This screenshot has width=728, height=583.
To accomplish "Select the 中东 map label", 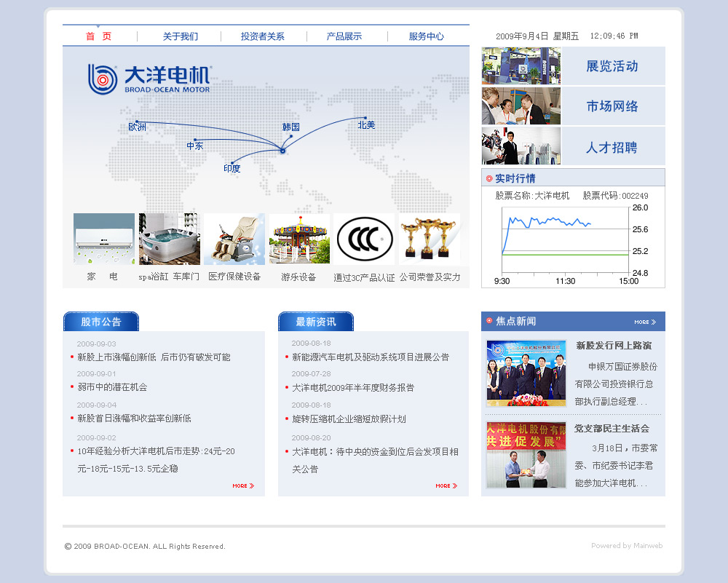I will point(195,146).
